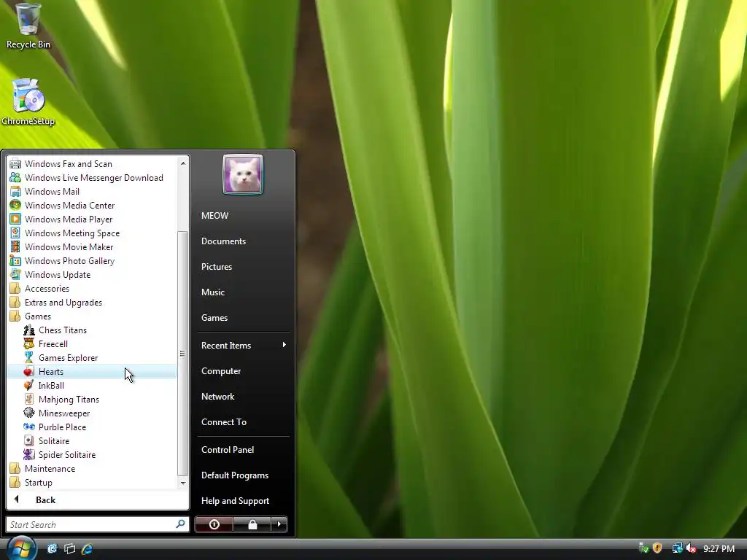Click the Freecell game icon
747x560 pixels.
point(29,344)
